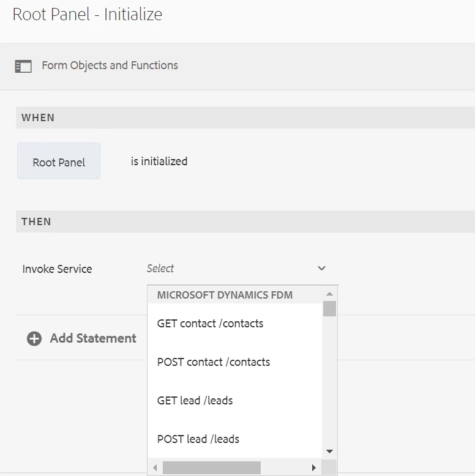Click the Add Statement label
Screen dimensions: 475x476
[93, 338]
